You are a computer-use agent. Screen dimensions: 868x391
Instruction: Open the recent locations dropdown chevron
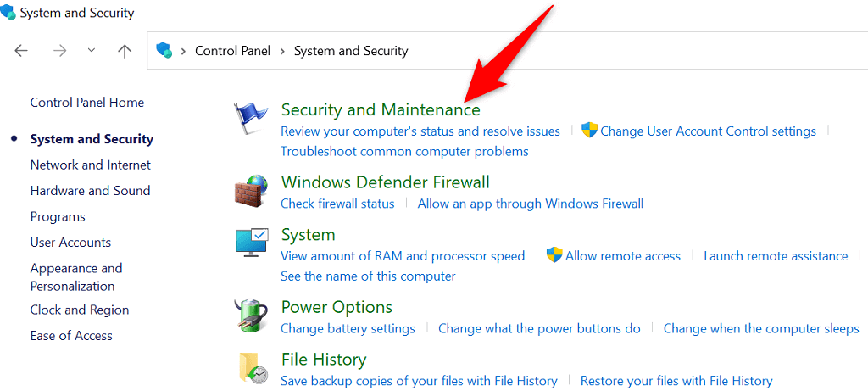click(x=92, y=51)
